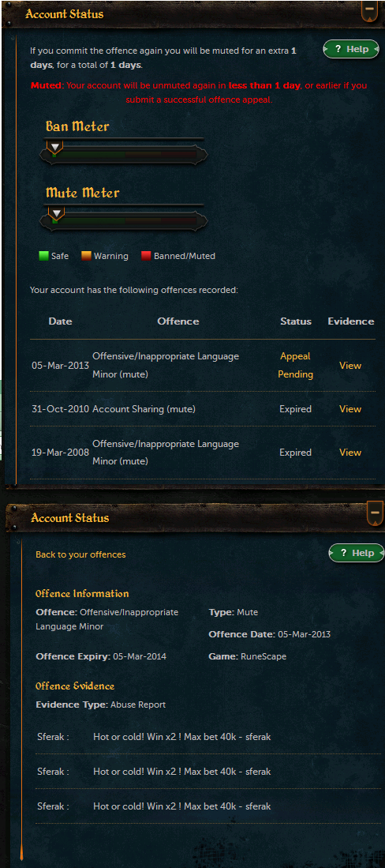The height and width of the screenshot is (868, 385).
Task: View evidence for Account Sharing offence
Action: pos(350,409)
